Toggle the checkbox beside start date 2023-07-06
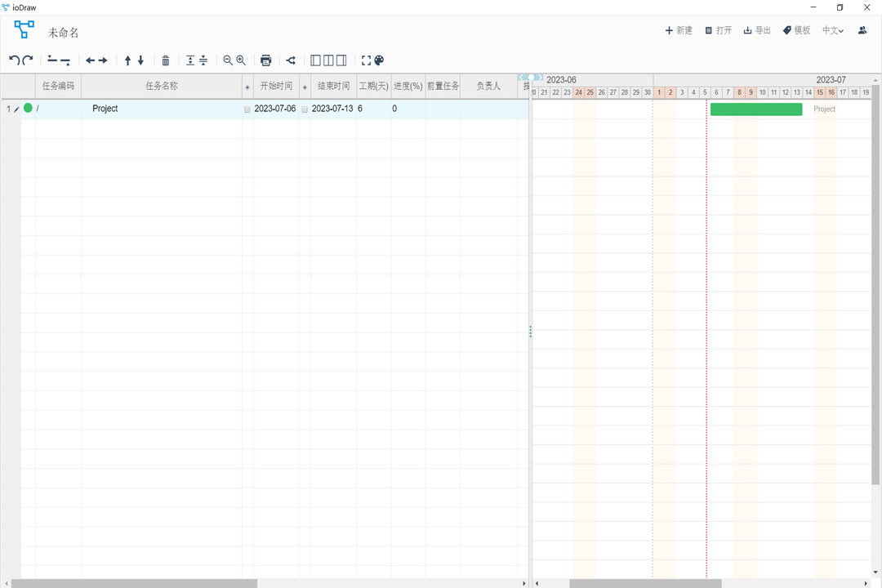This screenshot has width=882, height=588. point(247,109)
